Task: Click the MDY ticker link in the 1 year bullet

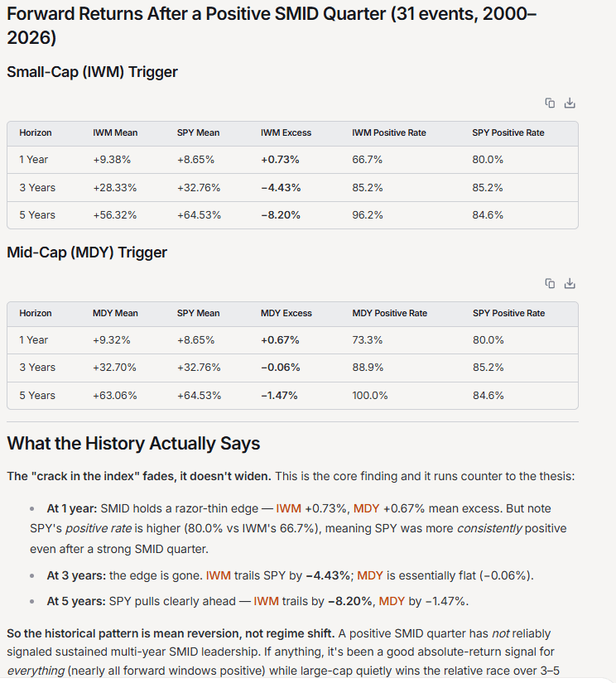Action: [x=366, y=508]
